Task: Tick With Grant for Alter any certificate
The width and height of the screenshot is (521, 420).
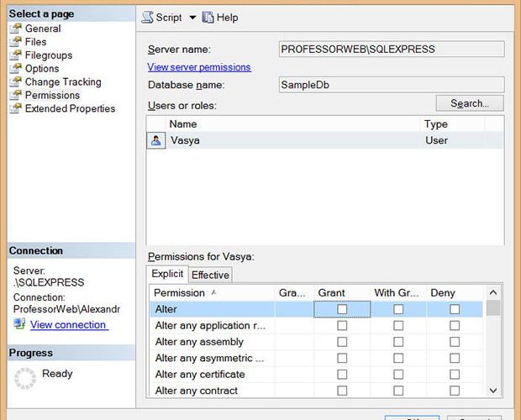Action: [x=398, y=375]
